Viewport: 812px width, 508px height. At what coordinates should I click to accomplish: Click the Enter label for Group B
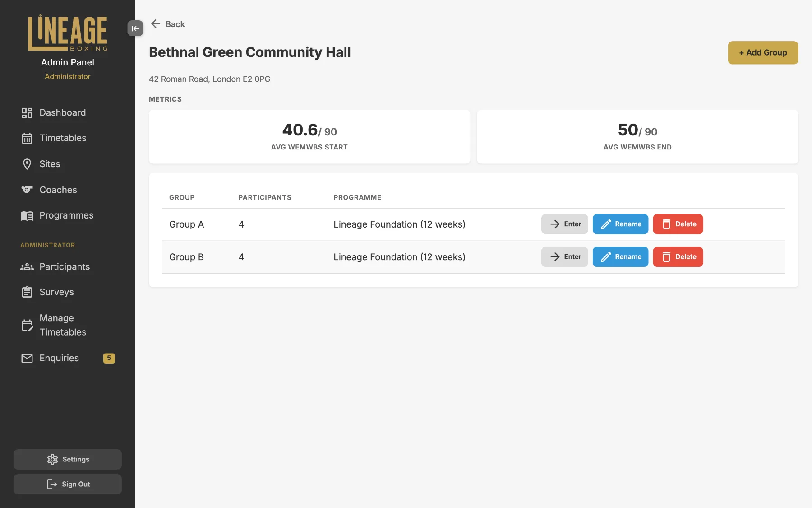coord(572,257)
